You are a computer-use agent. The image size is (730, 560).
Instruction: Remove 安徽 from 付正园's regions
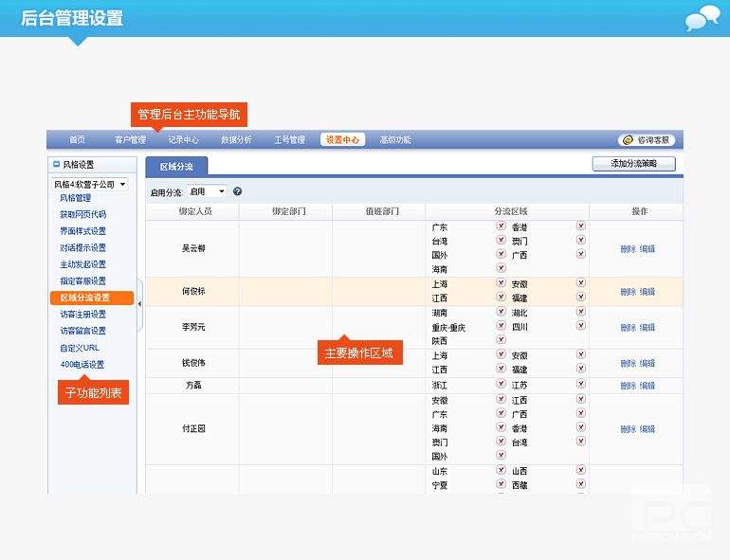501,399
